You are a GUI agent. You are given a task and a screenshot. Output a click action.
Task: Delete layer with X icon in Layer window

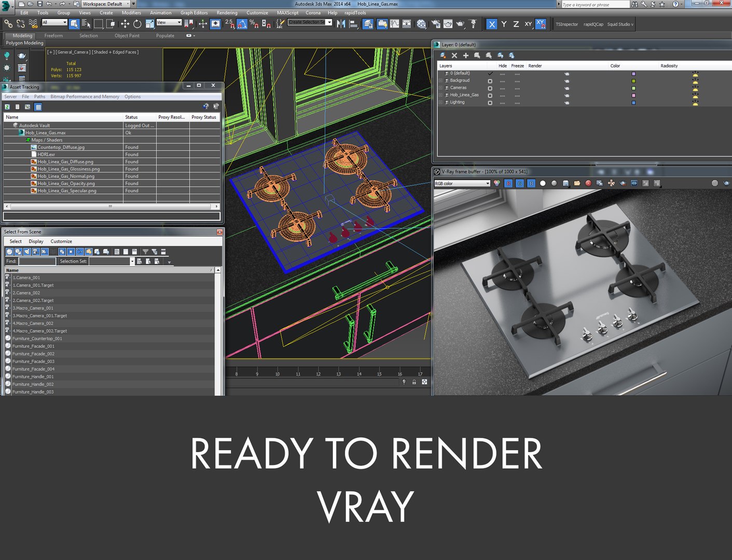(454, 55)
